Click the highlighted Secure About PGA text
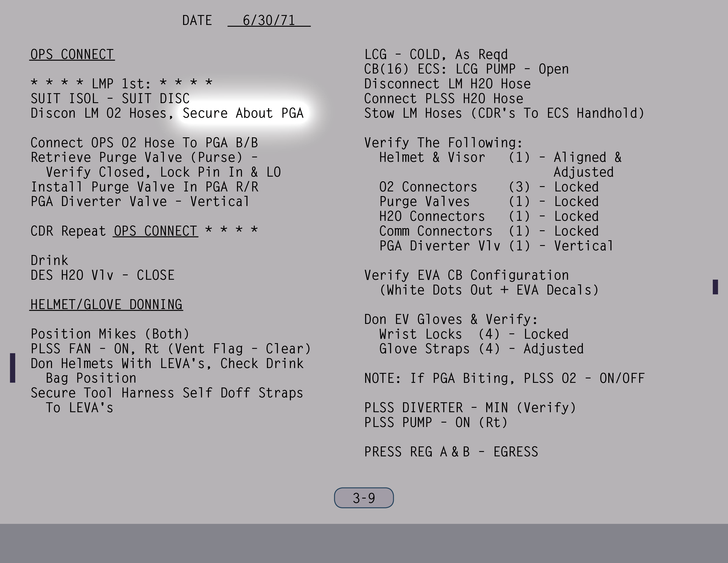This screenshot has width=728, height=563. (x=243, y=113)
